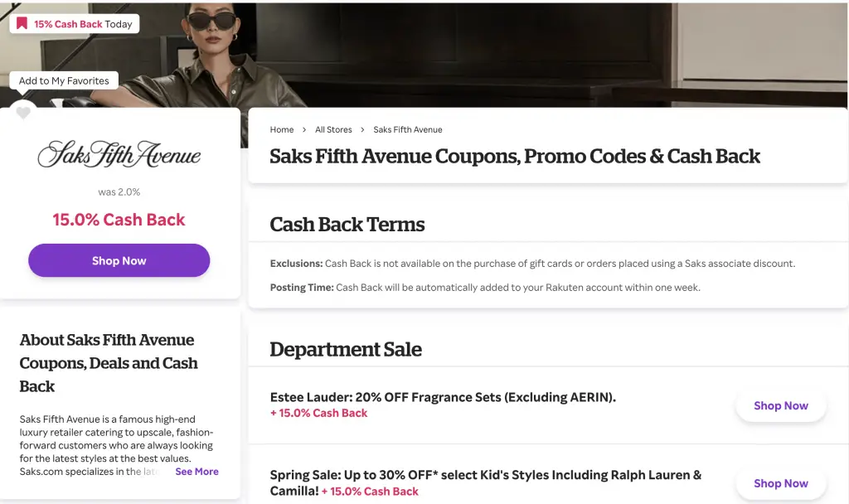The height and width of the screenshot is (504, 849).
Task: Open the Estee Lauder Fragrance Sets deal title
Action: point(443,397)
